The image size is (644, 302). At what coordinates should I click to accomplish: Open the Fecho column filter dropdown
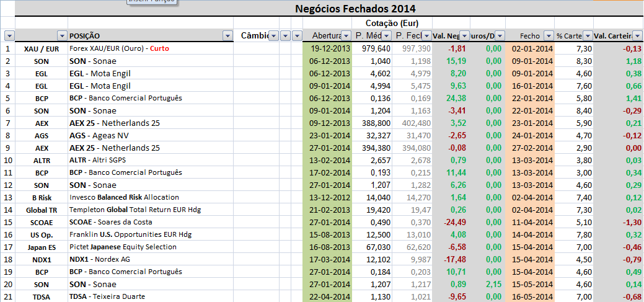click(549, 36)
